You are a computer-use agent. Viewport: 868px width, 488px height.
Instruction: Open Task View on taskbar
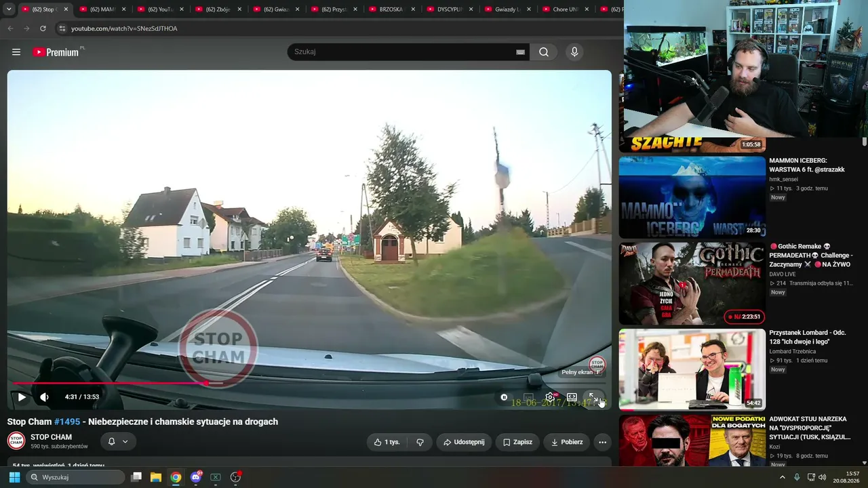pos(136,477)
